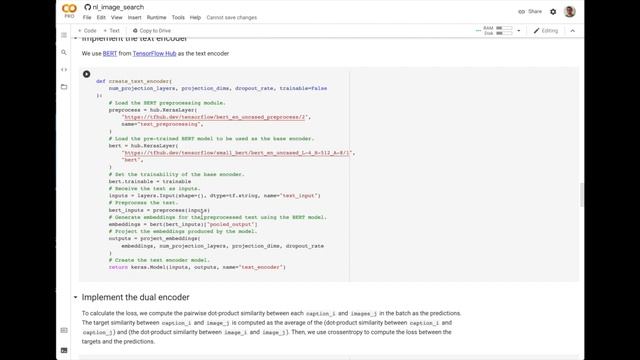Image resolution: width=640 pixels, height=360 pixels.
Task: Open the BERT link
Action: 110,53
